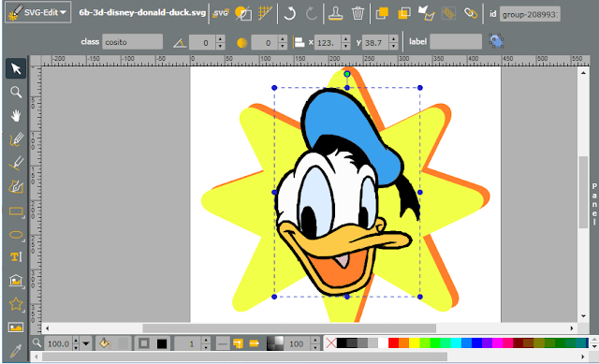This screenshot has height=364, width=599.
Task: Clone the selected element
Action: [335, 14]
